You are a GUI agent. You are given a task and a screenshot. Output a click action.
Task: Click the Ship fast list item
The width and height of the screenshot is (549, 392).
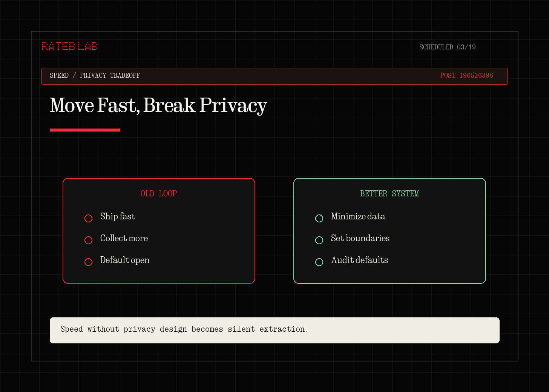[x=118, y=216]
